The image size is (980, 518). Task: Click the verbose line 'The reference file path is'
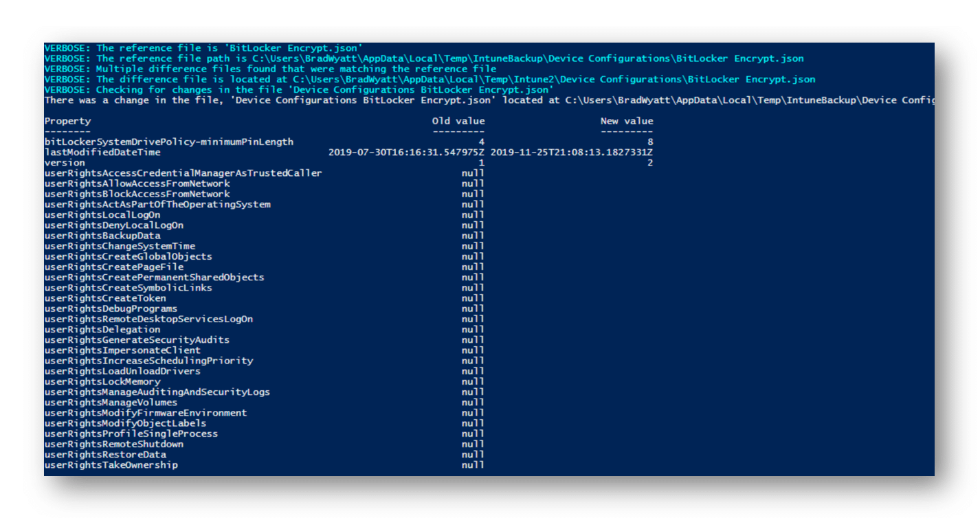424,58
